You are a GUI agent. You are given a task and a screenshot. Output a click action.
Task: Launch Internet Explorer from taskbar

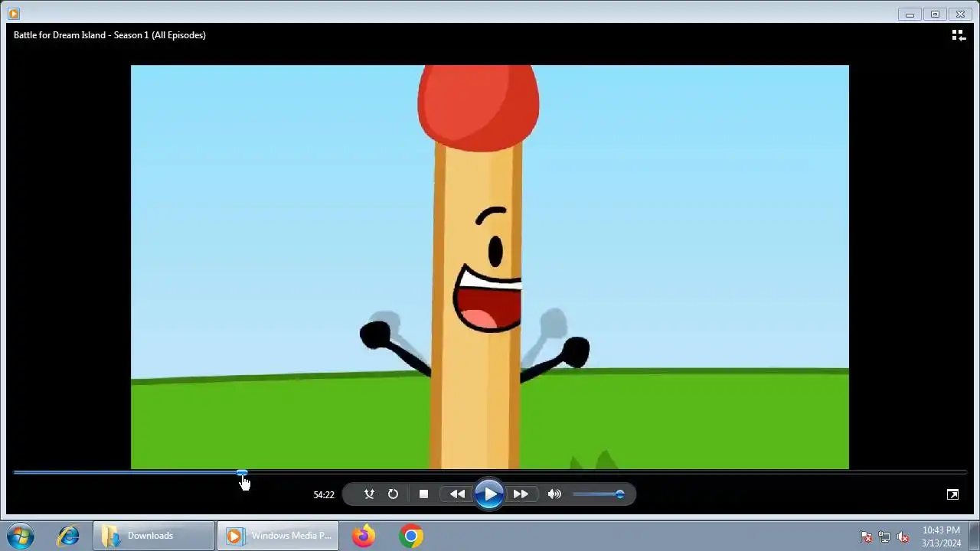68,536
